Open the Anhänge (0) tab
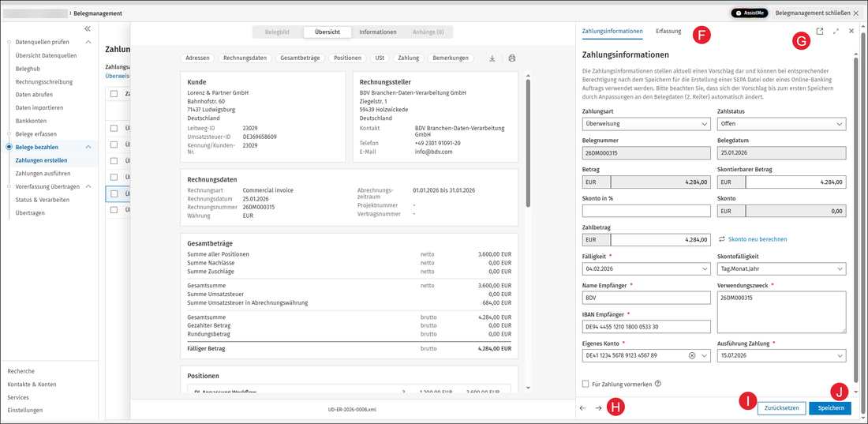 click(428, 32)
